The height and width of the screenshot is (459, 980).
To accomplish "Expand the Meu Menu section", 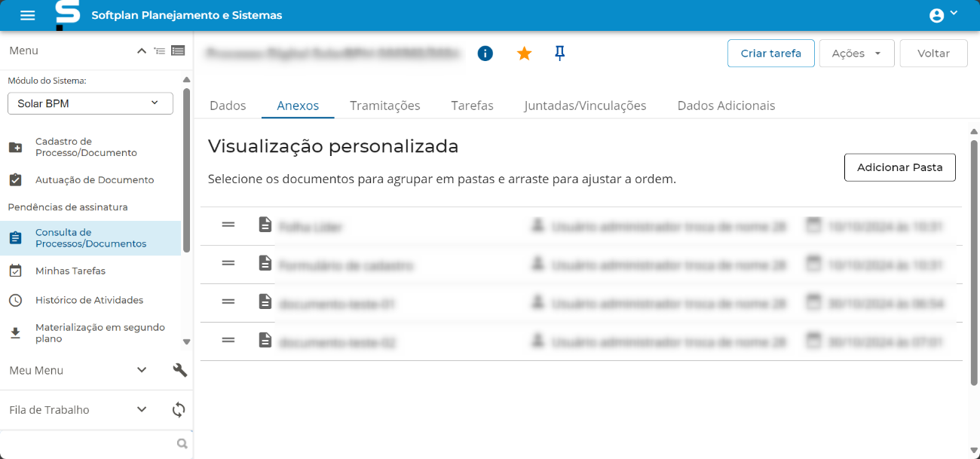I will (141, 370).
